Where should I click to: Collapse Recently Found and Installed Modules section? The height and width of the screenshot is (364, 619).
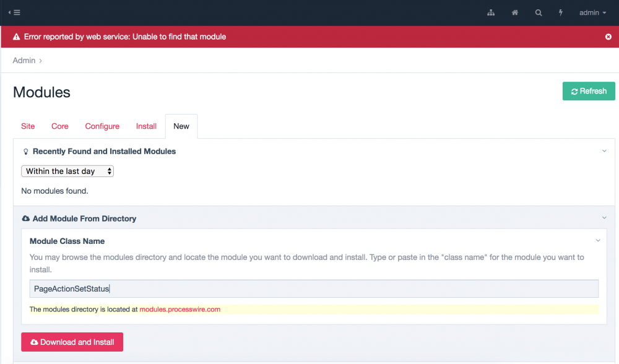(604, 150)
